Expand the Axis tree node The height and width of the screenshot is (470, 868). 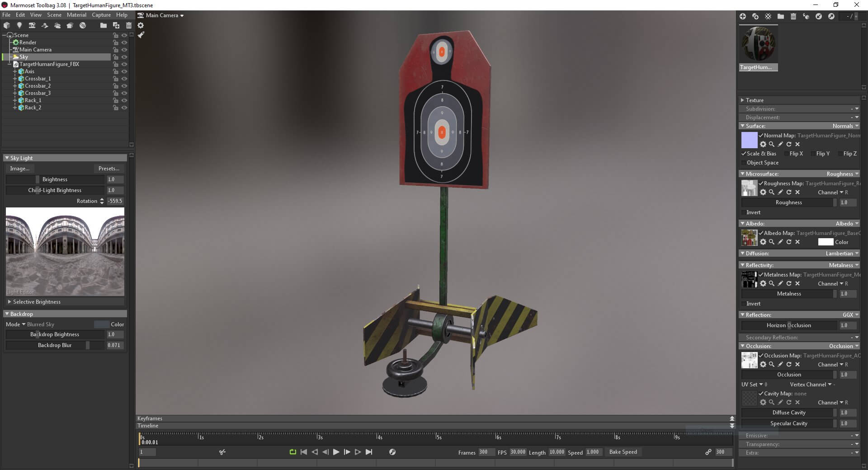[15, 71]
